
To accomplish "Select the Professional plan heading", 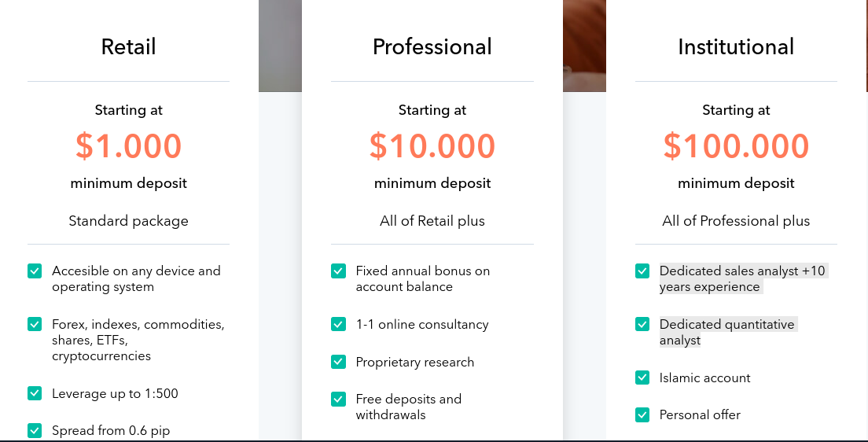I will pos(432,46).
